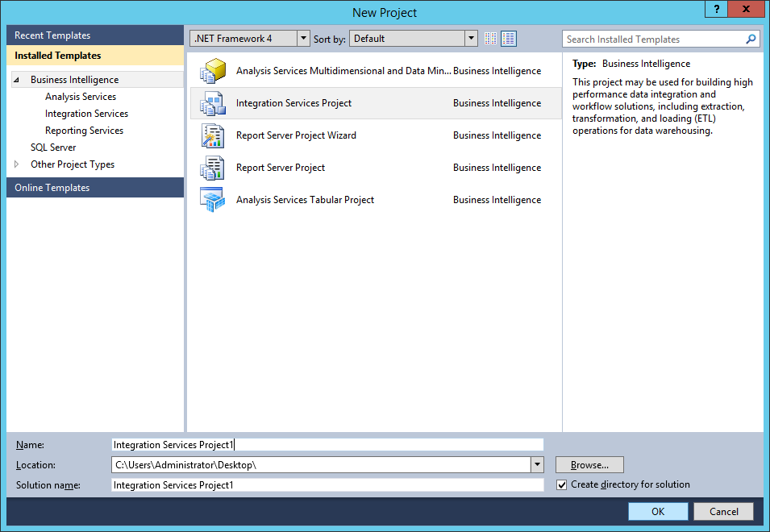Open the .NET Framework 4 dropdown

coord(303,38)
